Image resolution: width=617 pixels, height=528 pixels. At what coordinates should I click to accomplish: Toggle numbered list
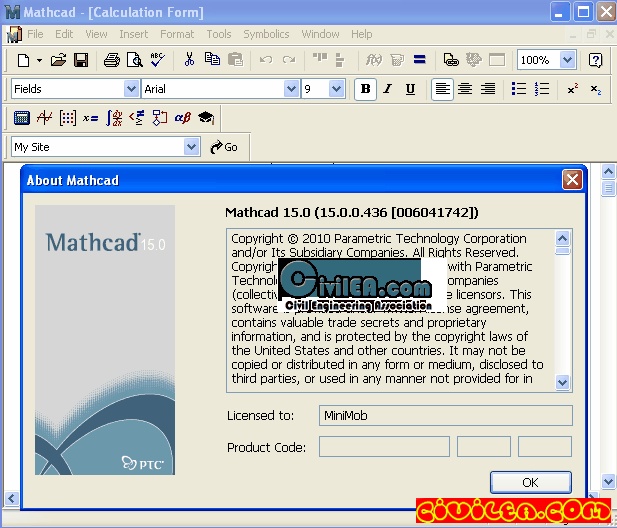(541, 89)
